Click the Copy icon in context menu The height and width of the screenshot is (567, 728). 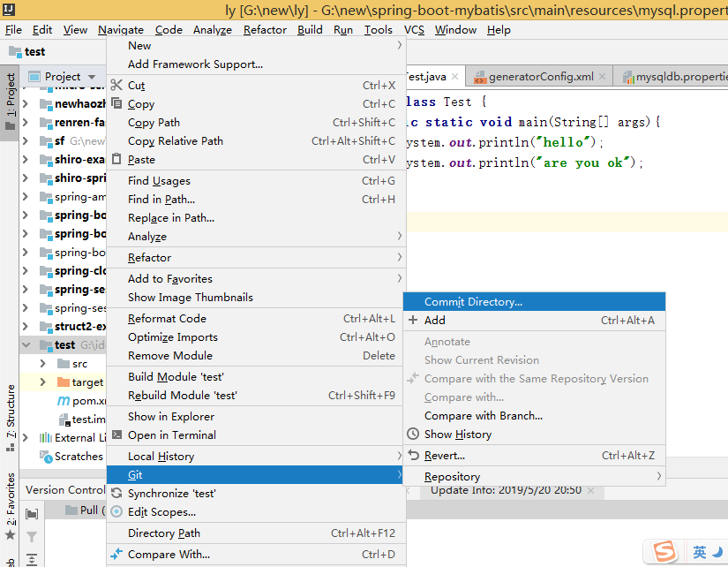[116, 103]
